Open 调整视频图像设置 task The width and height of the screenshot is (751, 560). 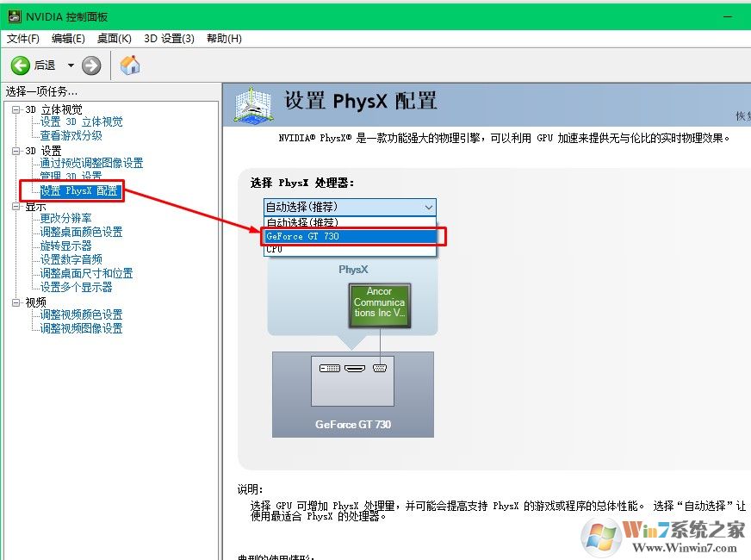coord(81,328)
